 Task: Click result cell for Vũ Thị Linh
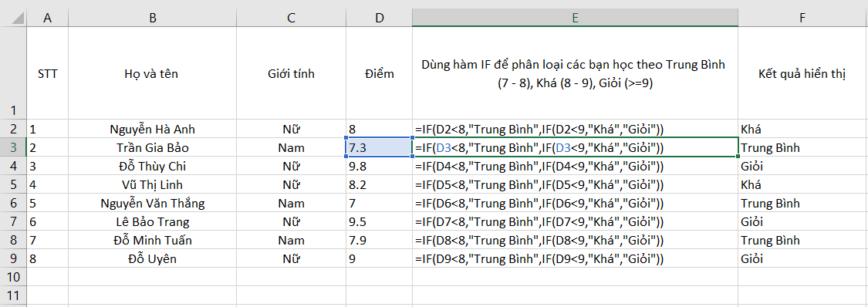[x=802, y=185]
